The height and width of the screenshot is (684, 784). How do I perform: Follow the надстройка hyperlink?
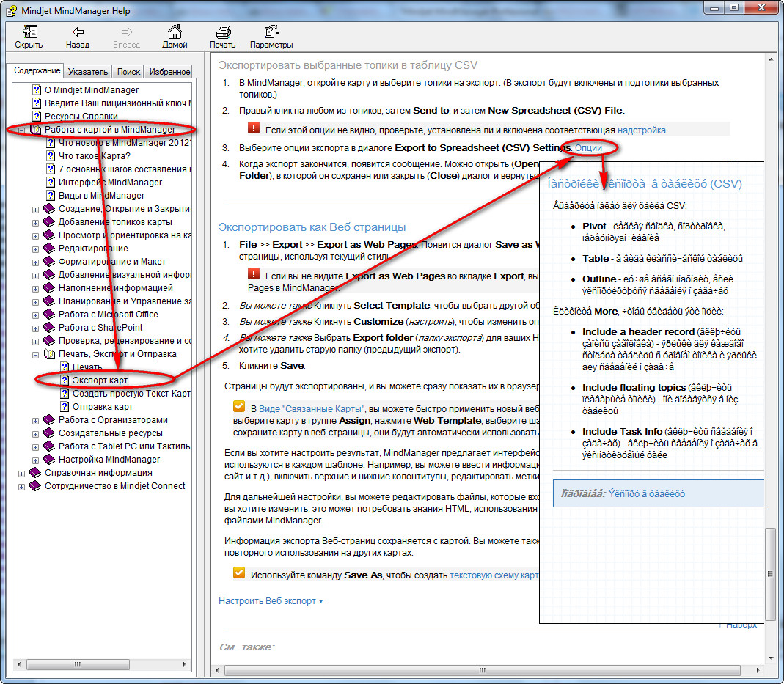[642, 130]
